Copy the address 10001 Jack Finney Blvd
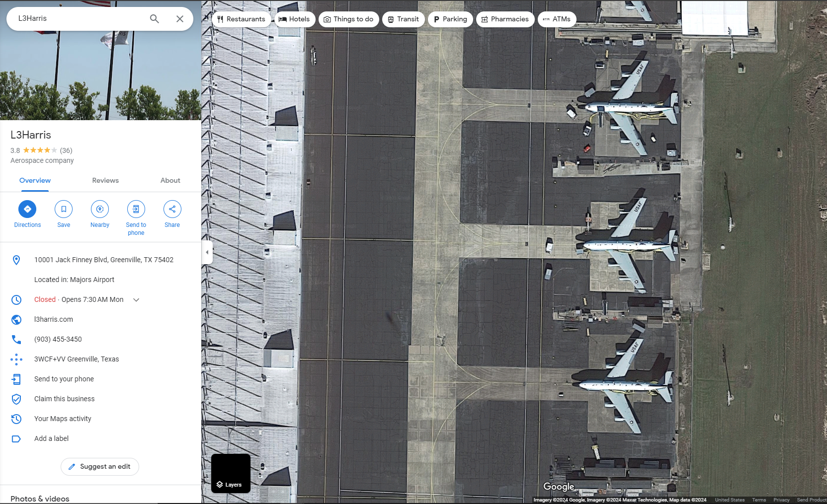This screenshot has height=504, width=827. pyautogui.click(x=104, y=260)
